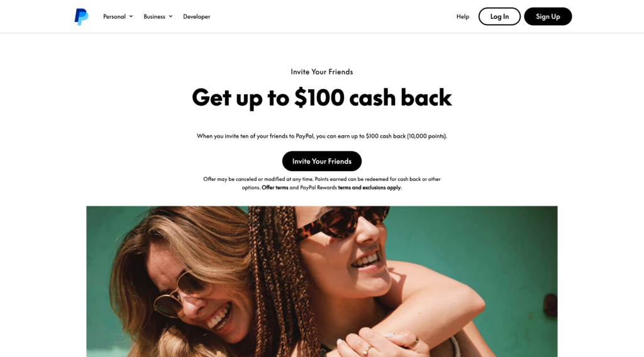Click the PayPal logo icon
Viewport: 644px width, 357px height.
81,17
